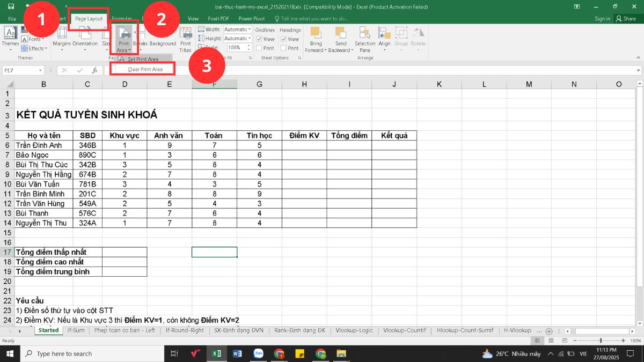Toggle the Gridlines View checkbox
This screenshot has width=644, height=362.
click(x=259, y=39)
